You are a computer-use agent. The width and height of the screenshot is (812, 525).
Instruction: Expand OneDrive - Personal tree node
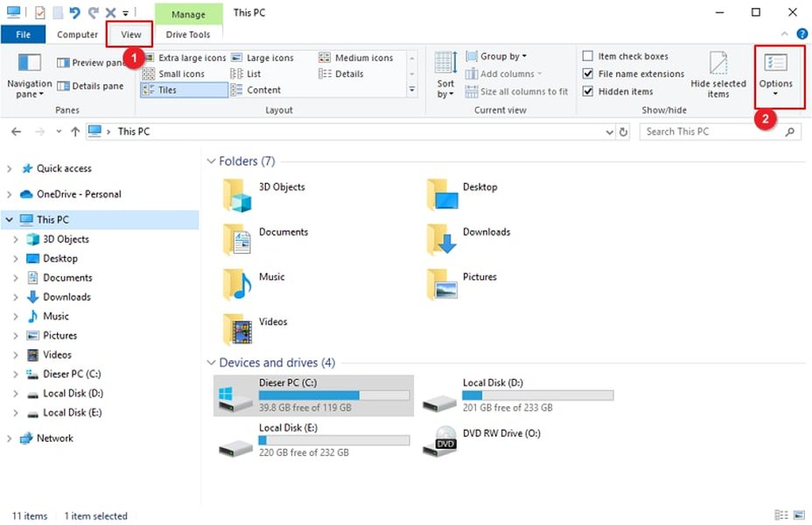pyautogui.click(x=10, y=194)
